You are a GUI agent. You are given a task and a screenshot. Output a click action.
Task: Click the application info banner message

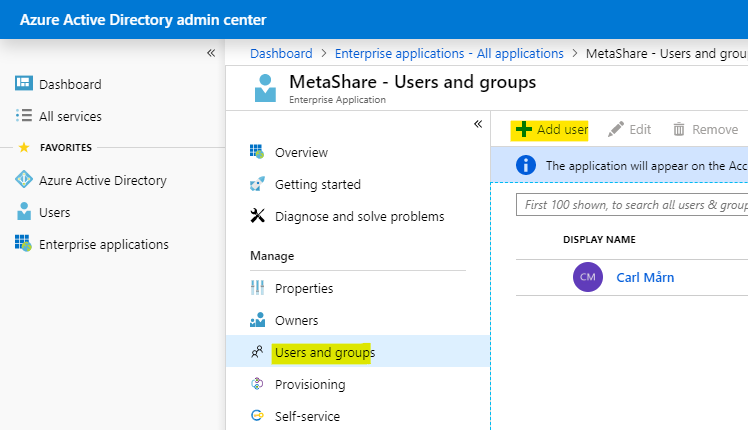[646, 166]
